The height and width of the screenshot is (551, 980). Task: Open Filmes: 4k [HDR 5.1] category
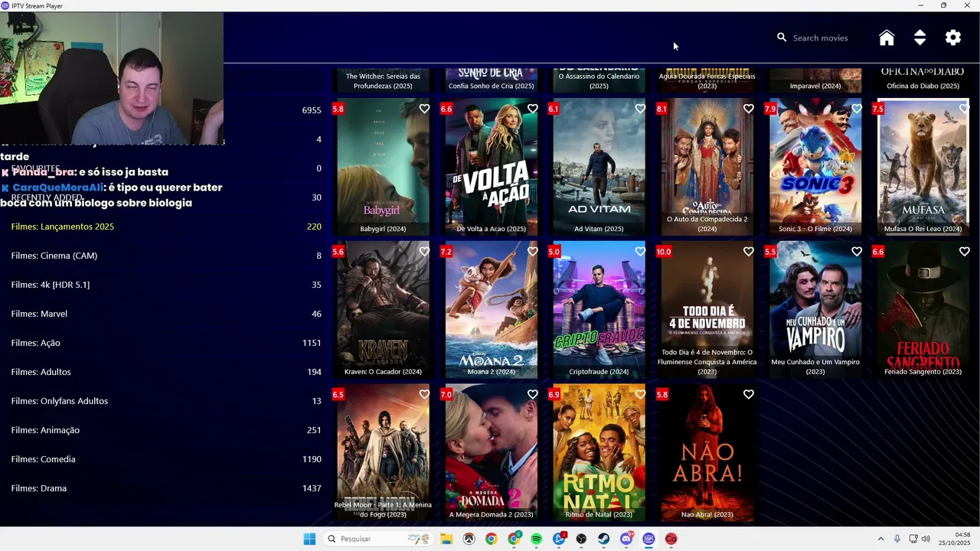coord(165,285)
